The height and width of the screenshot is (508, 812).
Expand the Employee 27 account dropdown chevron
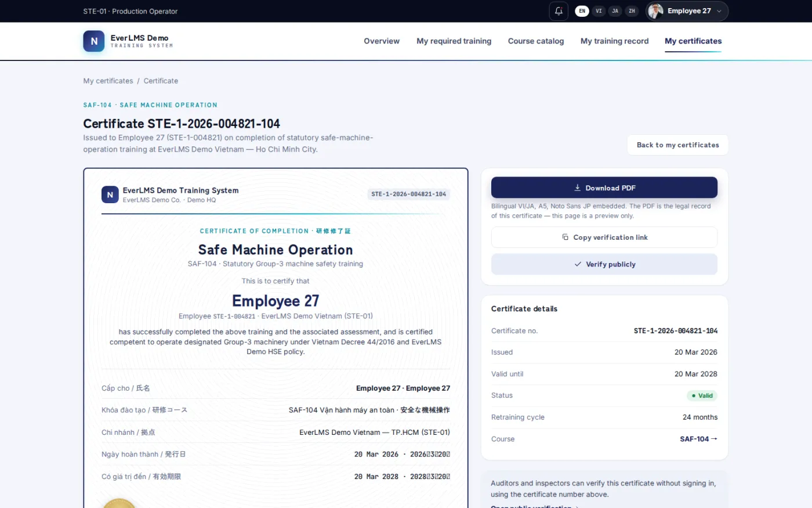(x=719, y=11)
